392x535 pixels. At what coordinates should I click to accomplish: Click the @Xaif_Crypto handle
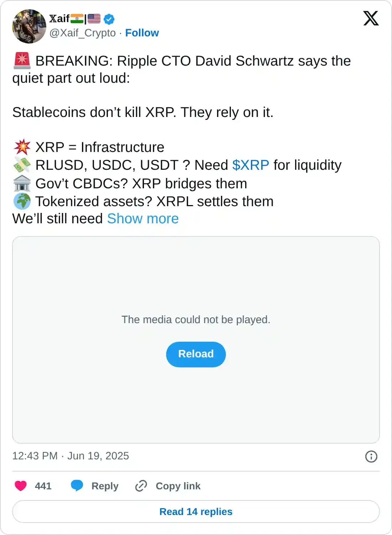coord(82,33)
